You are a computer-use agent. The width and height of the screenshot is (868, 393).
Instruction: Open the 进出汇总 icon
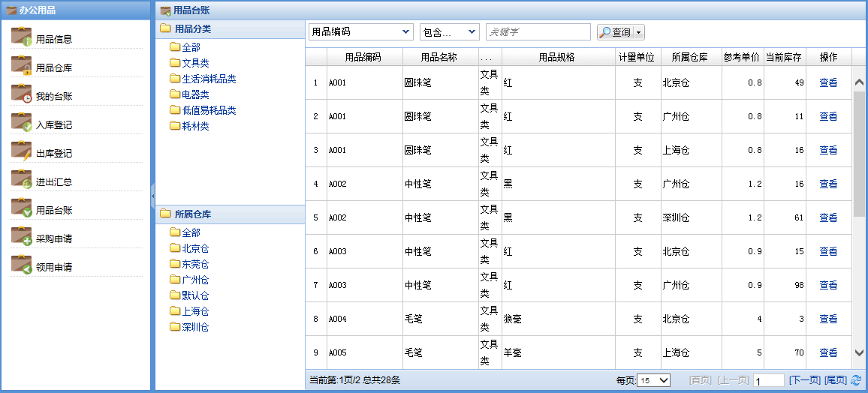tap(22, 180)
